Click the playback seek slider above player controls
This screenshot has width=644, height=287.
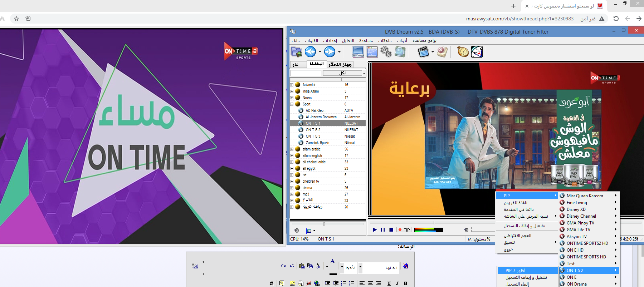point(434,222)
